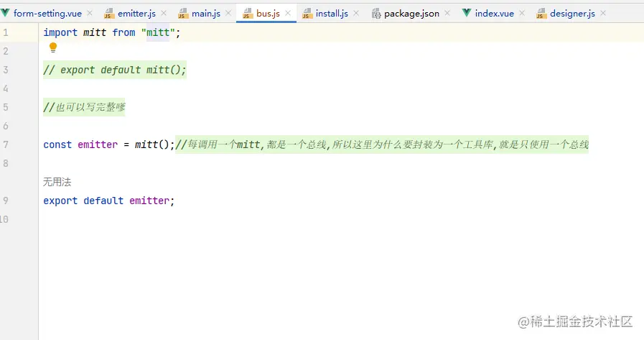This screenshot has height=340, width=644.
Task: Click the "mitt" string in the import line
Action: 158,32
